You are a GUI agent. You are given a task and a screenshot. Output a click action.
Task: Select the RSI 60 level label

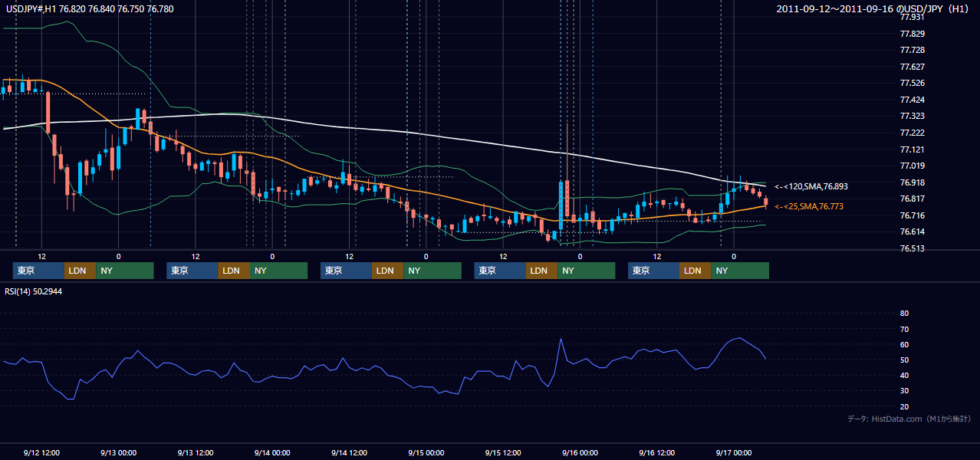point(904,344)
